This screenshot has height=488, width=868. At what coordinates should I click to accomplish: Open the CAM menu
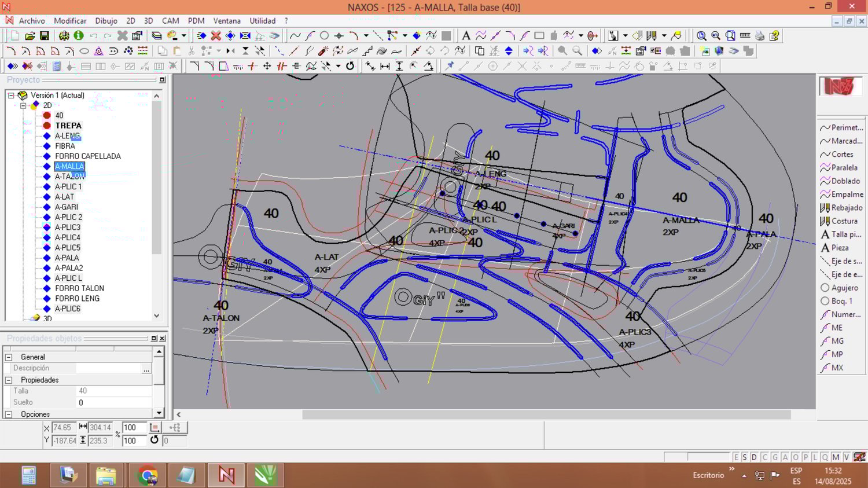[x=170, y=21]
